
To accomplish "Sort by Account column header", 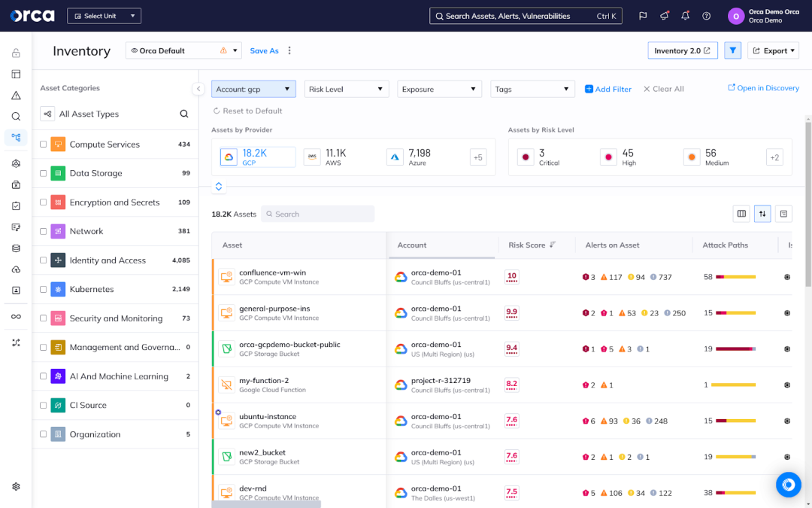I will (412, 245).
